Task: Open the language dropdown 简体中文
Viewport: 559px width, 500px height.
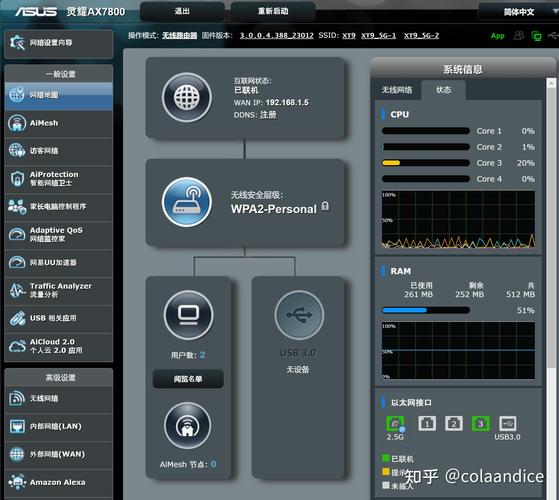Action: point(519,12)
